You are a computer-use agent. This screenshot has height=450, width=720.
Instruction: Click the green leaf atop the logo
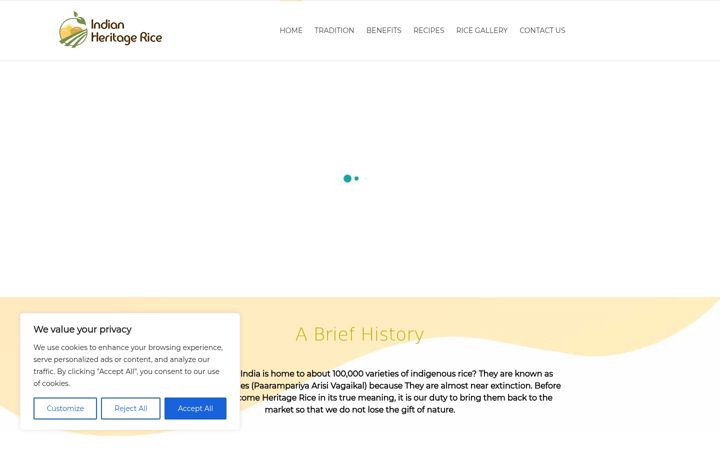point(79,18)
